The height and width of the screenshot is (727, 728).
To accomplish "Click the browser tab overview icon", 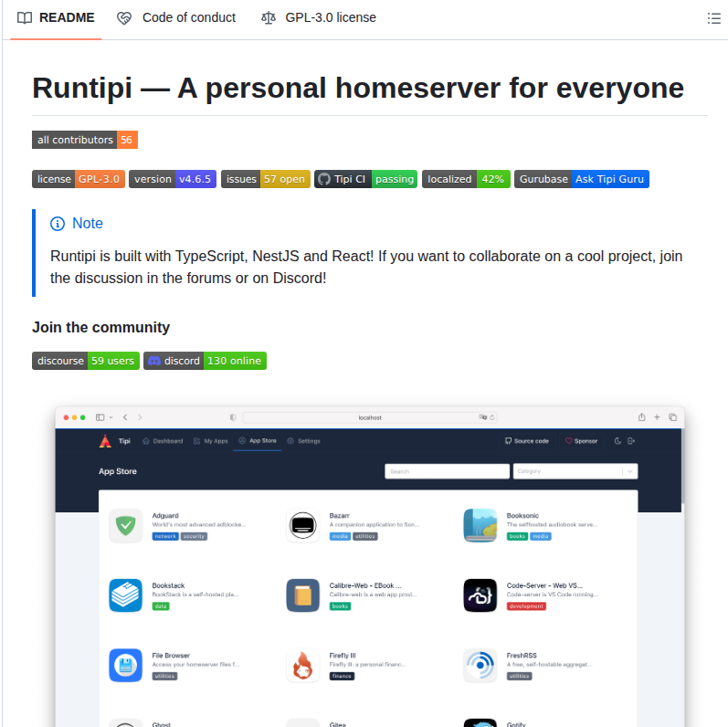I will coord(672,417).
